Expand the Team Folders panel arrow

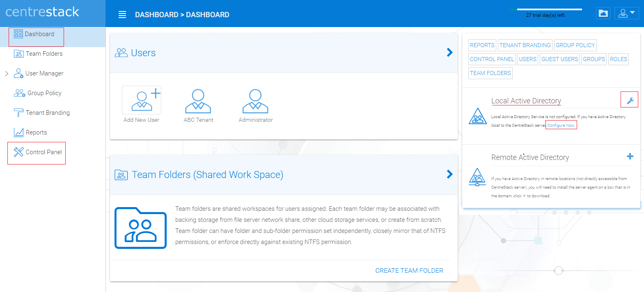pyautogui.click(x=450, y=174)
